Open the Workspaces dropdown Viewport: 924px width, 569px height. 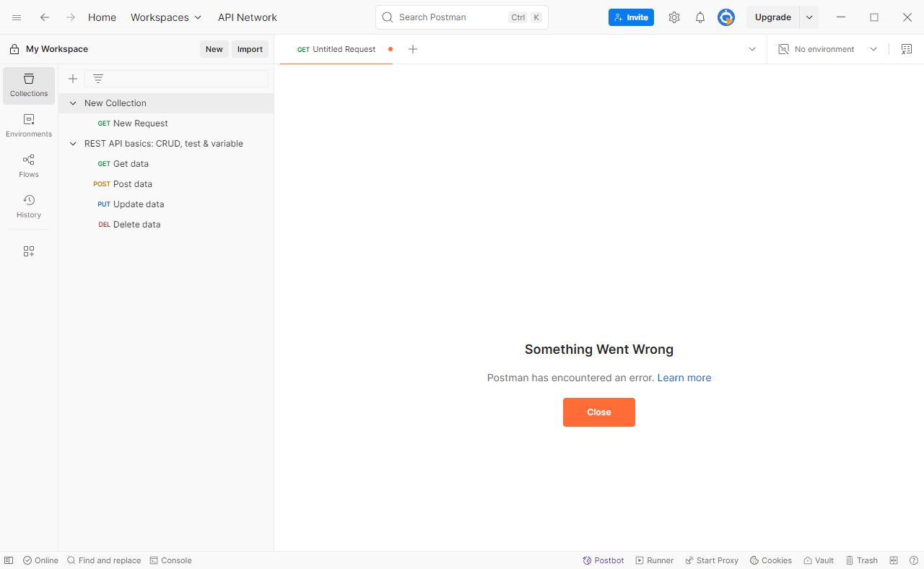tap(166, 17)
